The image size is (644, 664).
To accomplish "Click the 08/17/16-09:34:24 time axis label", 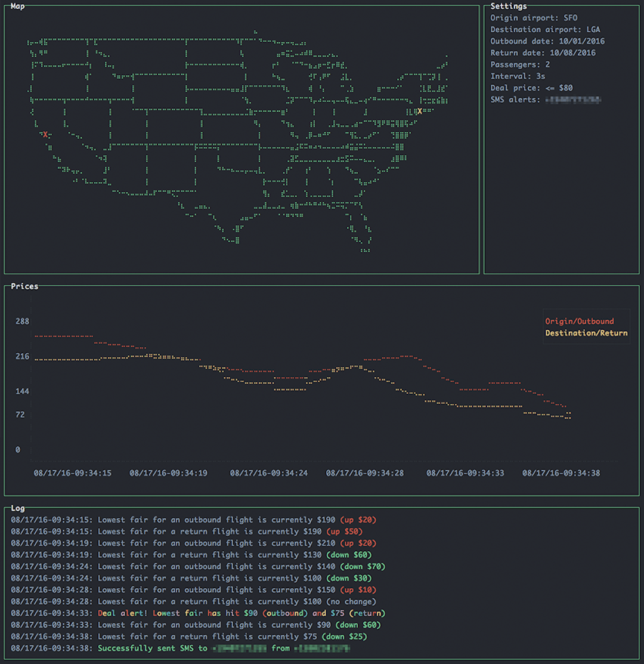I will pos(268,473).
